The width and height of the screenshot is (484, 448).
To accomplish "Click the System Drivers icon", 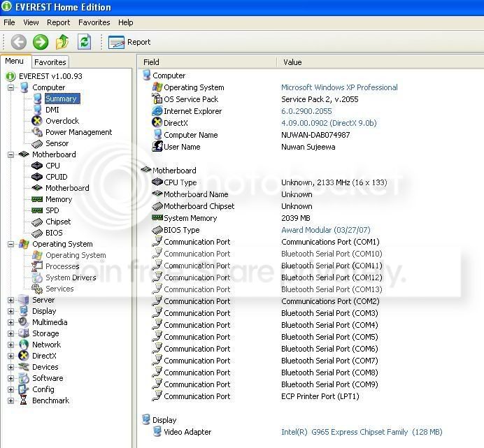I will point(37,277).
